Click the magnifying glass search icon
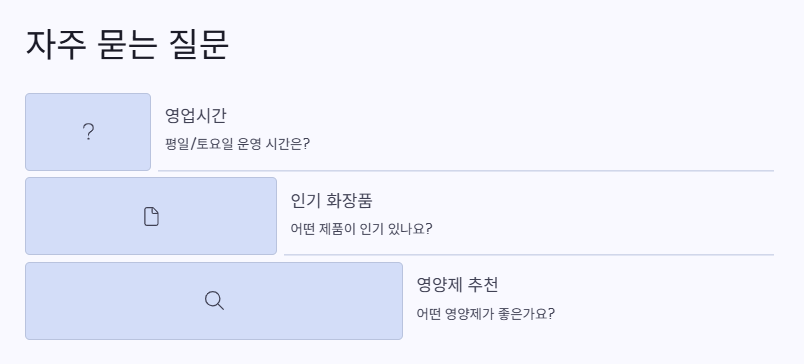The height and width of the screenshot is (364, 804). point(214,300)
